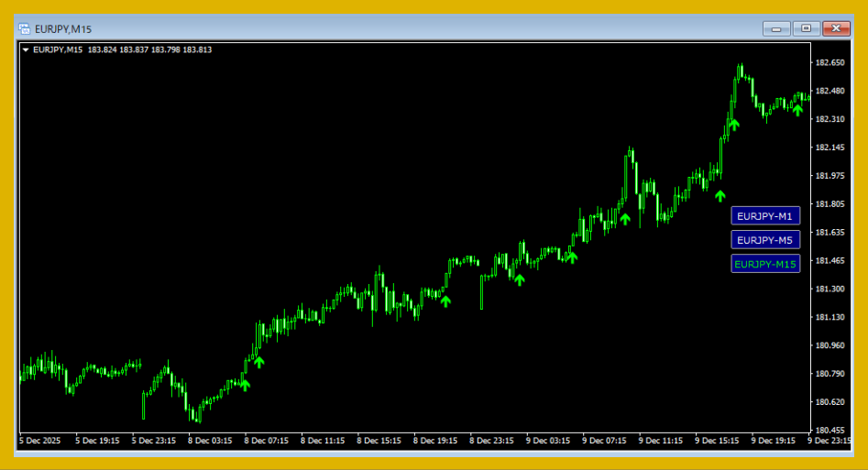The height and width of the screenshot is (470, 868).
Task: Click the chart window icon in title bar
Action: click(24, 28)
